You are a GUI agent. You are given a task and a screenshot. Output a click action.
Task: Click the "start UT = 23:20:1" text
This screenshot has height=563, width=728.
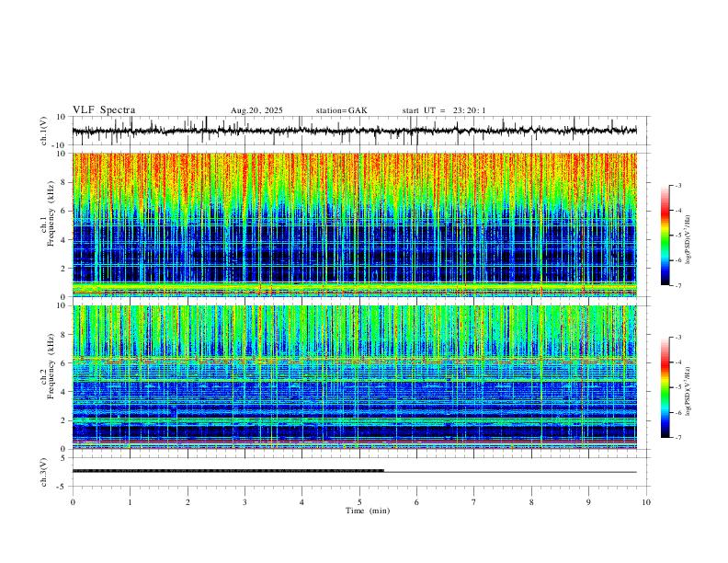(x=444, y=110)
